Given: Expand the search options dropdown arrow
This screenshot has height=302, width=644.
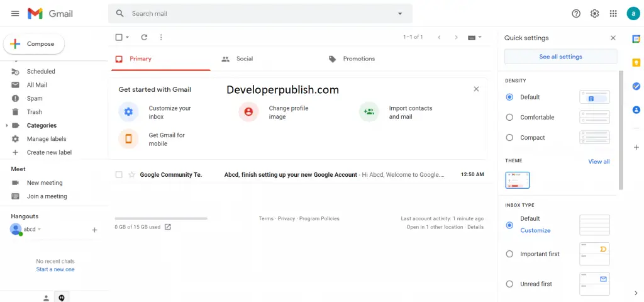Looking at the screenshot, I should tap(400, 14).
